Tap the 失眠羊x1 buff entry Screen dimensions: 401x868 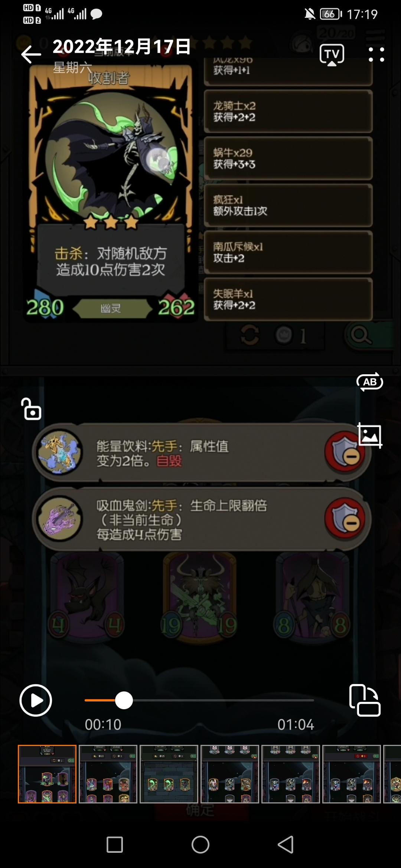click(288, 299)
